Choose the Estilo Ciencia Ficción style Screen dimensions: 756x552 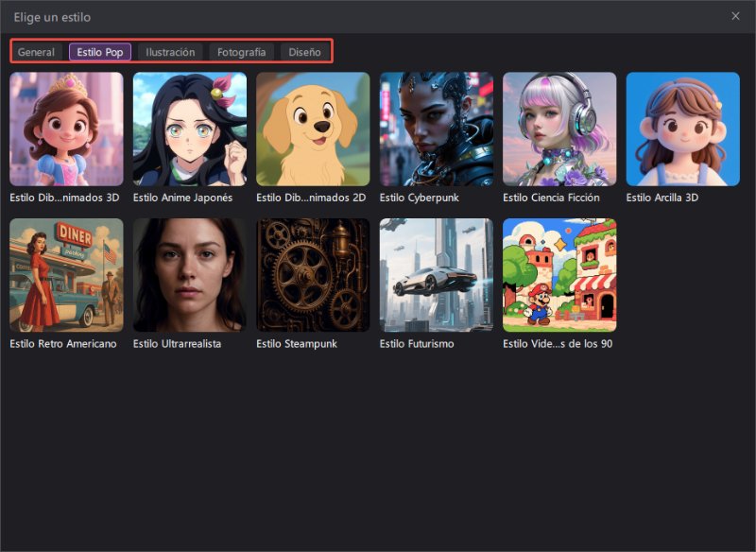click(558, 128)
